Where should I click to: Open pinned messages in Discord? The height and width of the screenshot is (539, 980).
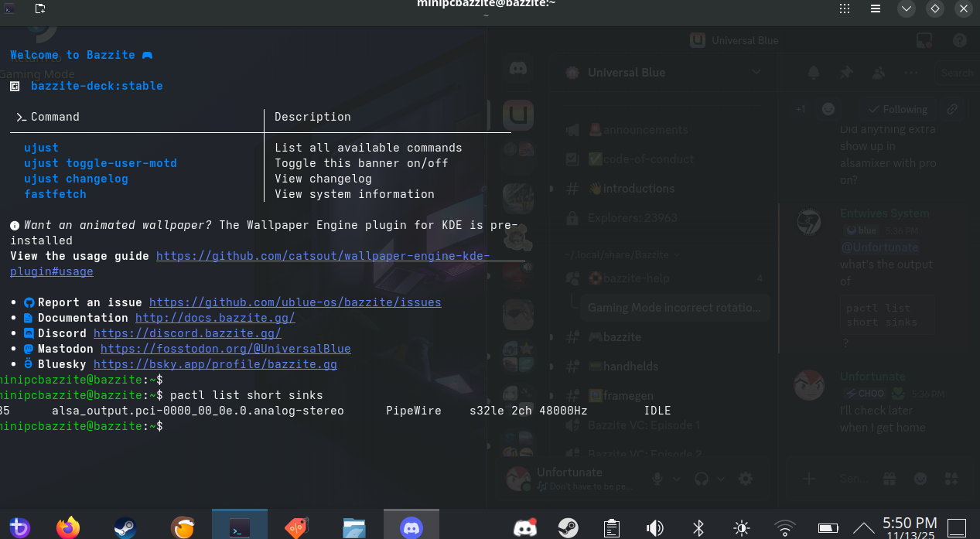(846, 73)
